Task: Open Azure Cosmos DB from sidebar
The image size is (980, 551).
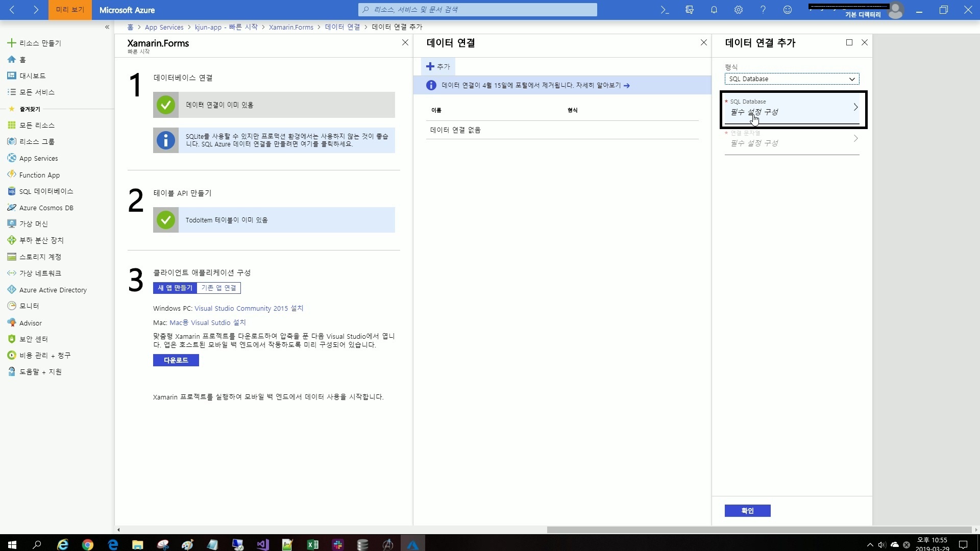Action: click(x=46, y=208)
